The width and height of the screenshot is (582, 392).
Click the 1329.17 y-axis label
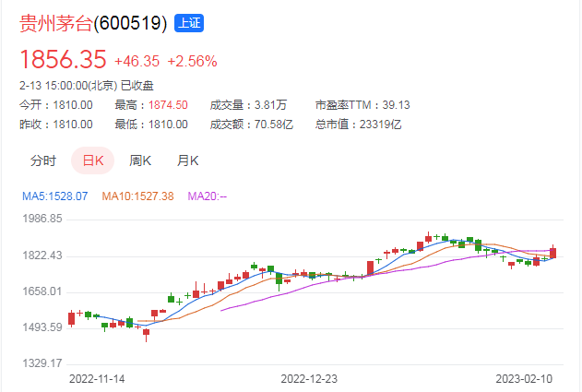click(42, 363)
